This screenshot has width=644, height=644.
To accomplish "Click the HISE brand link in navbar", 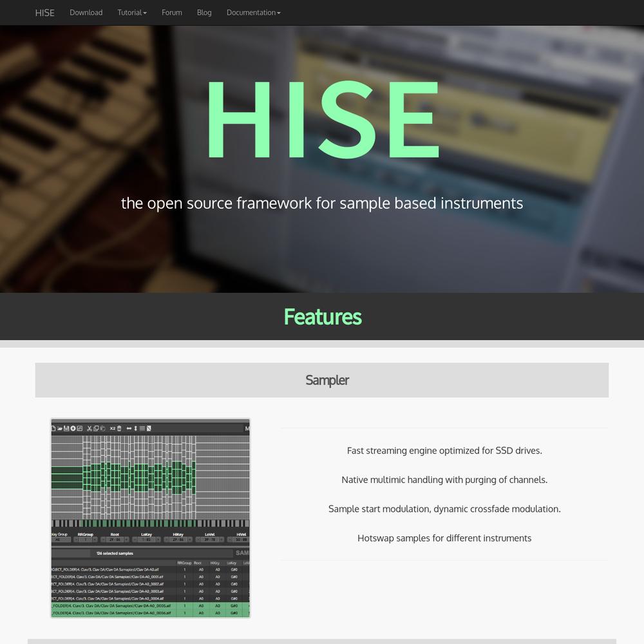I will point(45,13).
